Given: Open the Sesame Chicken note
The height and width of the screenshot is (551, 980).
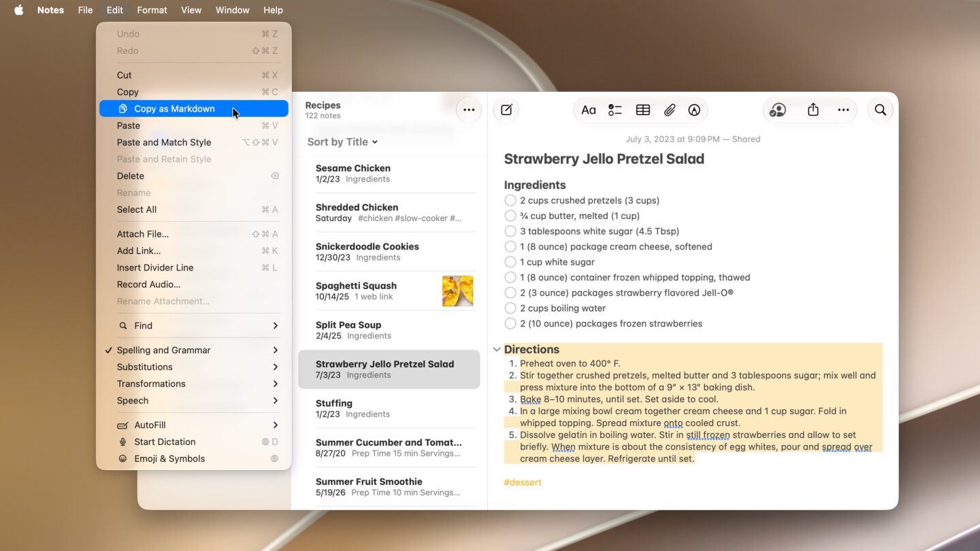Looking at the screenshot, I should (389, 173).
